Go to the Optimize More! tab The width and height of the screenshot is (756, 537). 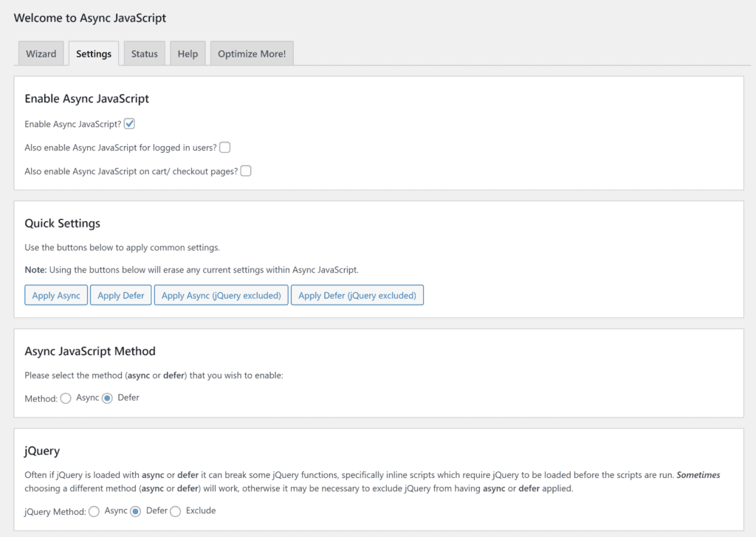pos(252,53)
